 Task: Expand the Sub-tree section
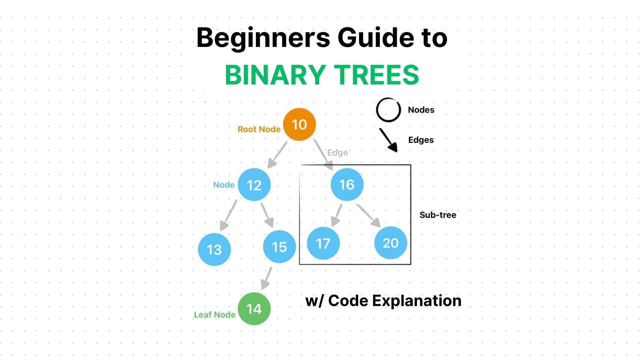tap(438, 215)
